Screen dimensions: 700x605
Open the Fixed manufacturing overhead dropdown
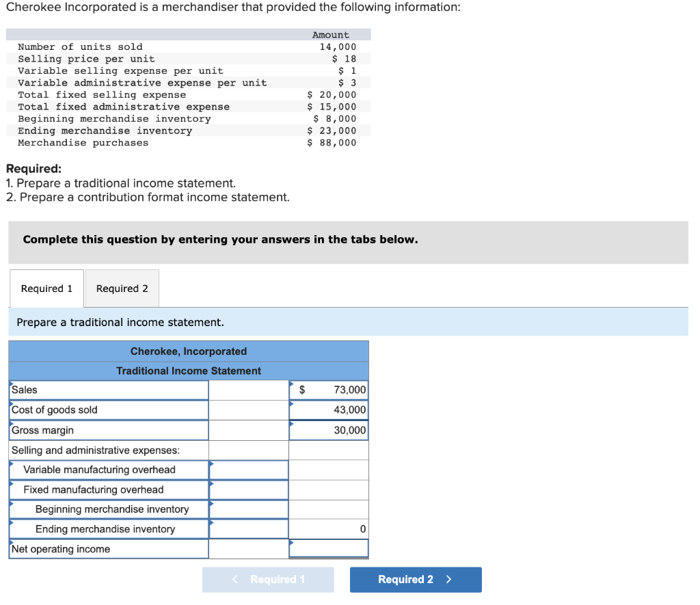click(109, 489)
